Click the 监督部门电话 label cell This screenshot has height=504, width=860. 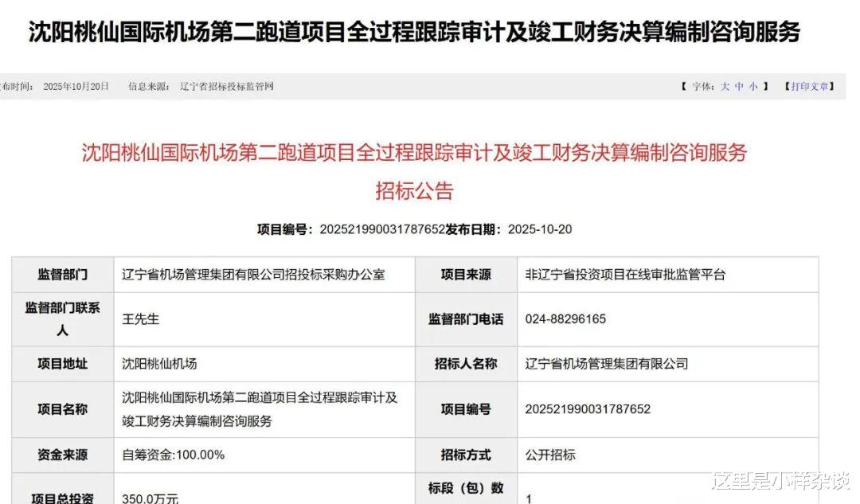coord(466,319)
